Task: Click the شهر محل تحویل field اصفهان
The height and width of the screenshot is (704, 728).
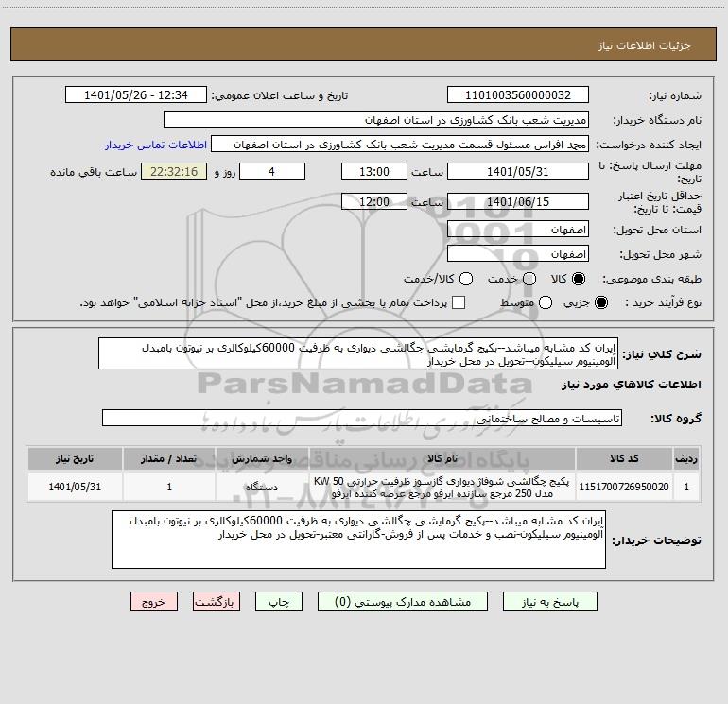Action: click(518, 254)
